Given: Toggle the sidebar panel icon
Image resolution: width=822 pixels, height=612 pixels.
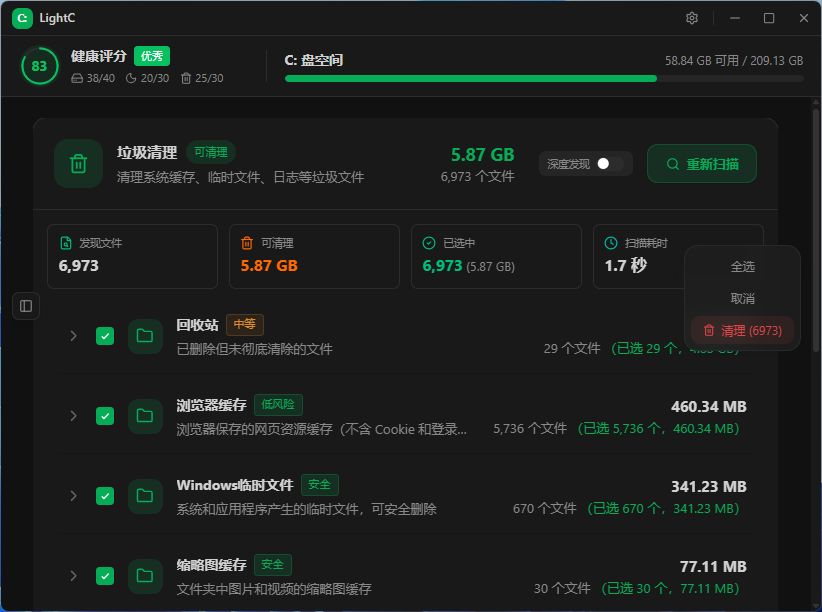Looking at the screenshot, I should tap(26, 306).
